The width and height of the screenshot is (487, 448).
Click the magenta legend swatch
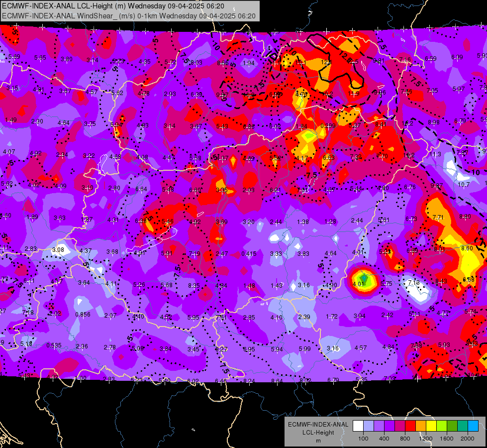(x=400, y=426)
